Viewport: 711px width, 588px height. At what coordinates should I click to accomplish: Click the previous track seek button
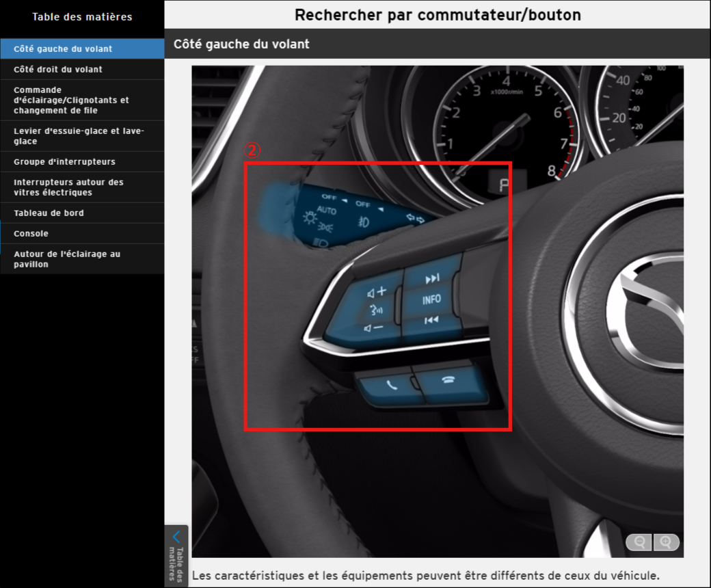431,320
